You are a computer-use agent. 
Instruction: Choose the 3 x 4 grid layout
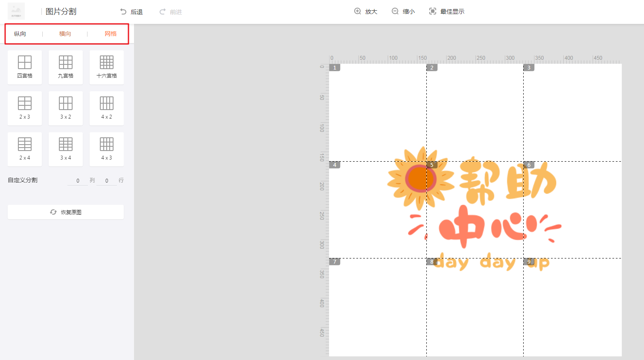[x=66, y=149]
